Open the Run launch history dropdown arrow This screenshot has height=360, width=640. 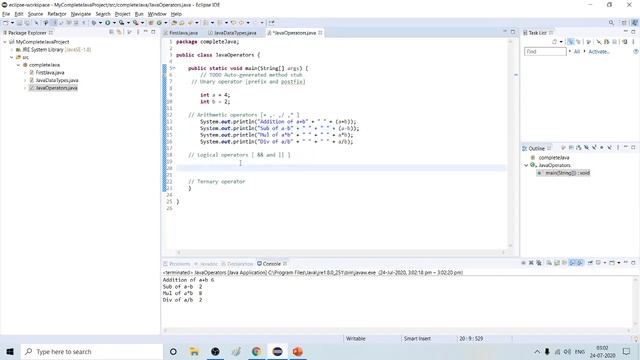tap(114, 22)
